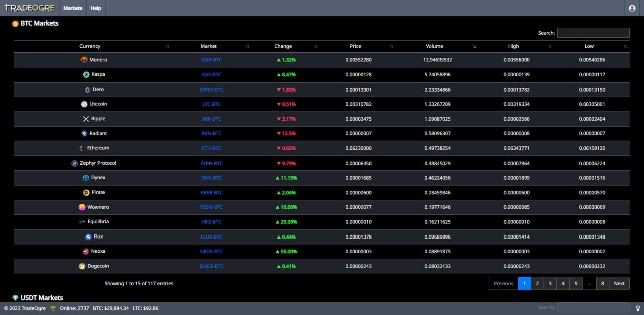Select page 2 in pagination
The width and height of the screenshot is (644, 315).
pyautogui.click(x=537, y=284)
